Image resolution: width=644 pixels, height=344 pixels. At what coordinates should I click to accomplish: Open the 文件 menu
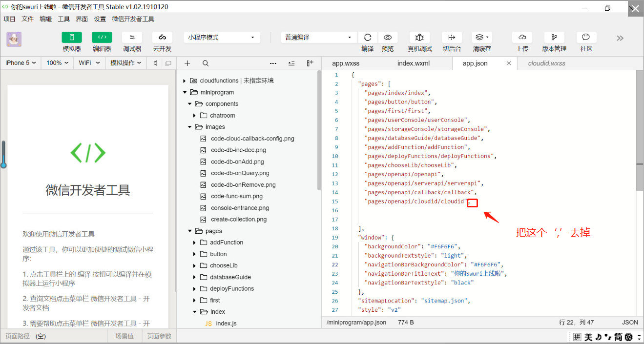click(28, 19)
